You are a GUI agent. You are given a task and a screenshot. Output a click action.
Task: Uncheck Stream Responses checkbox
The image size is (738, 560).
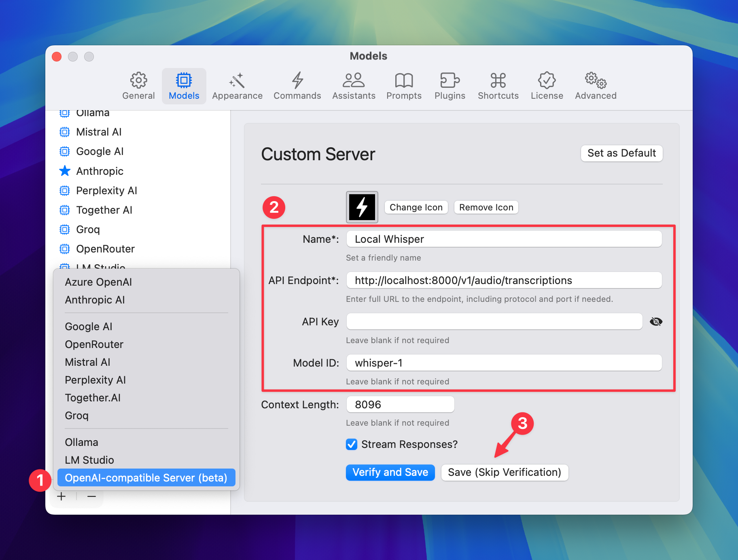pos(351,444)
